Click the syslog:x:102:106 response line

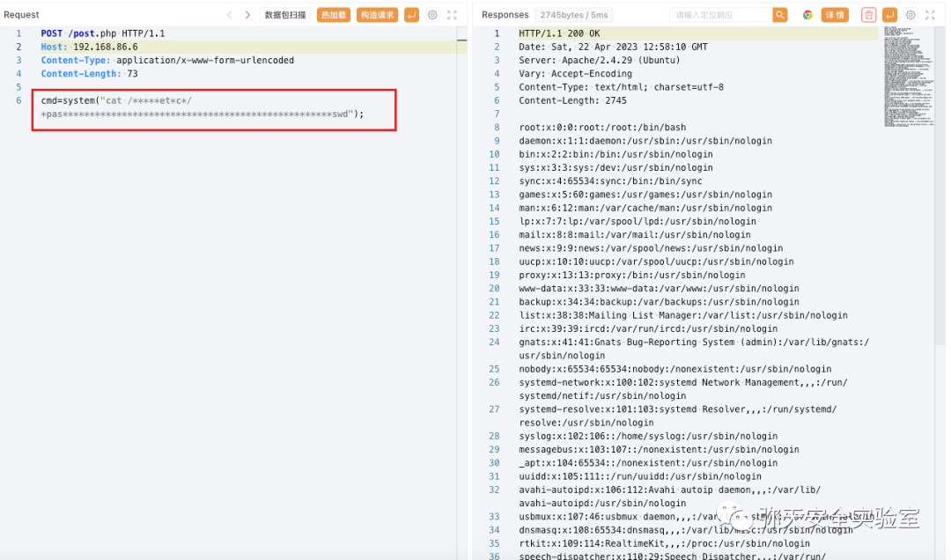pos(648,436)
